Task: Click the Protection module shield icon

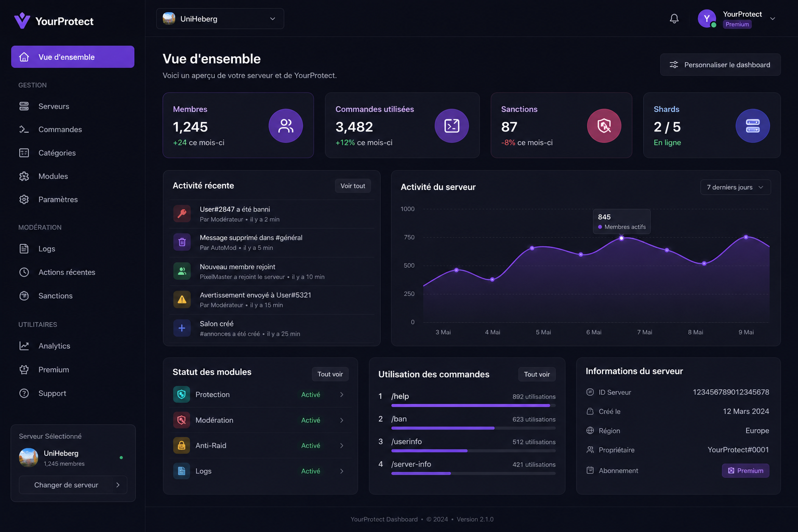Action: (x=181, y=394)
